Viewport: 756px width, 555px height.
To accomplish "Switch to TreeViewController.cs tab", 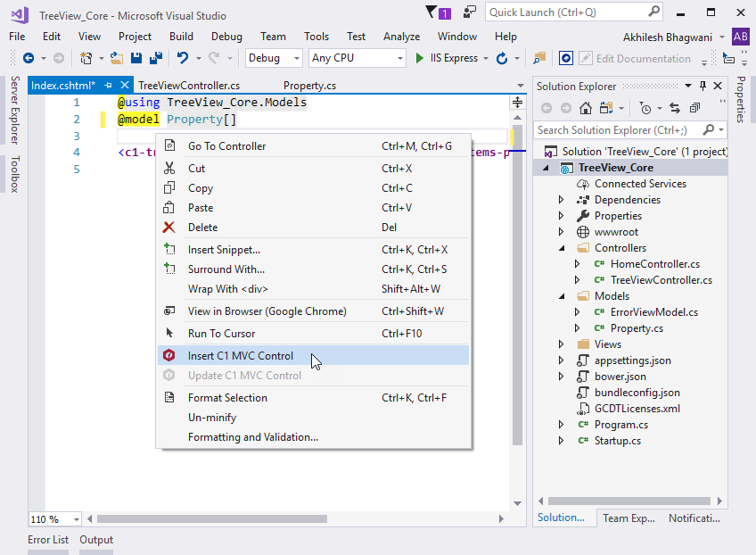I will [x=189, y=86].
